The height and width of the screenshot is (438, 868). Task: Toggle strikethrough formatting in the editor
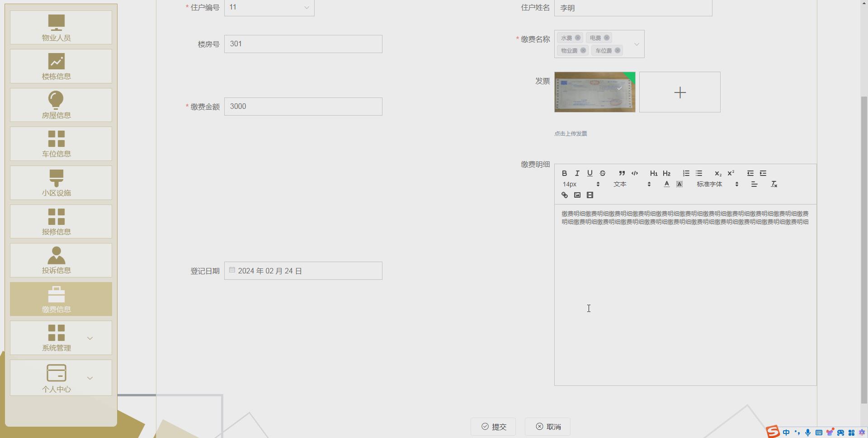click(x=602, y=173)
